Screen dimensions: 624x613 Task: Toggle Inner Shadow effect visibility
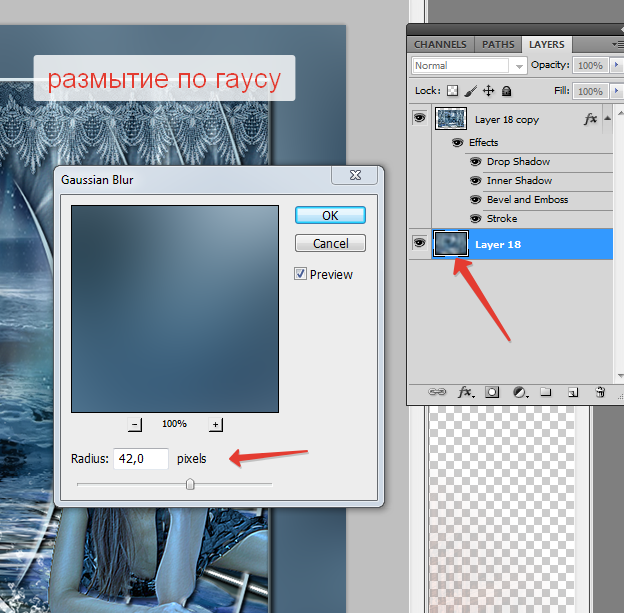(x=476, y=181)
